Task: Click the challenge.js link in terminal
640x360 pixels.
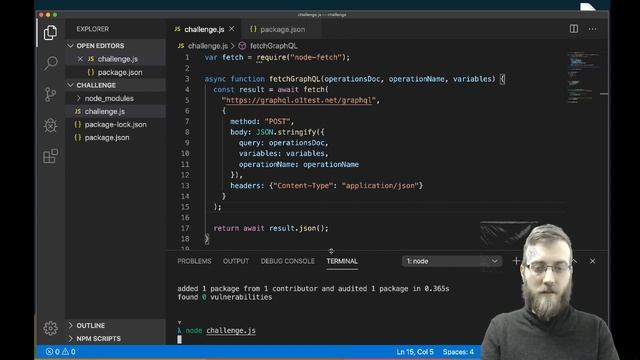Action: pyautogui.click(x=231, y=331)
